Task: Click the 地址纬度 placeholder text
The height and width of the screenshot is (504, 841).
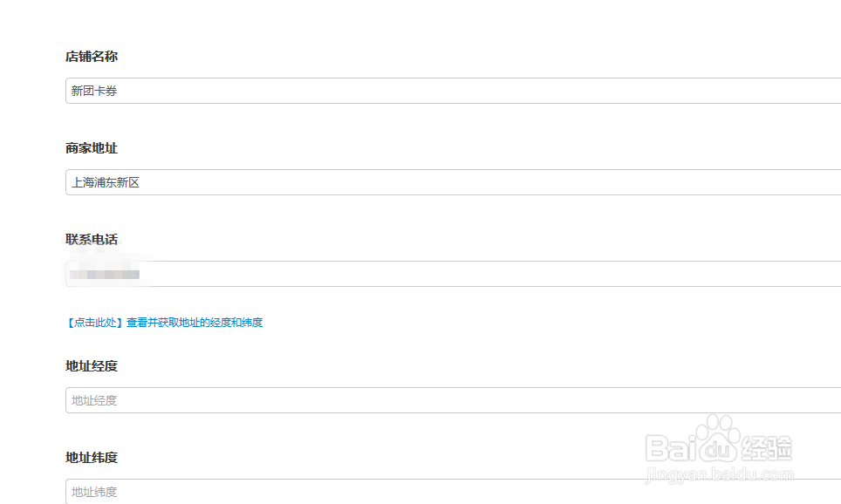Action: [94, 492]
